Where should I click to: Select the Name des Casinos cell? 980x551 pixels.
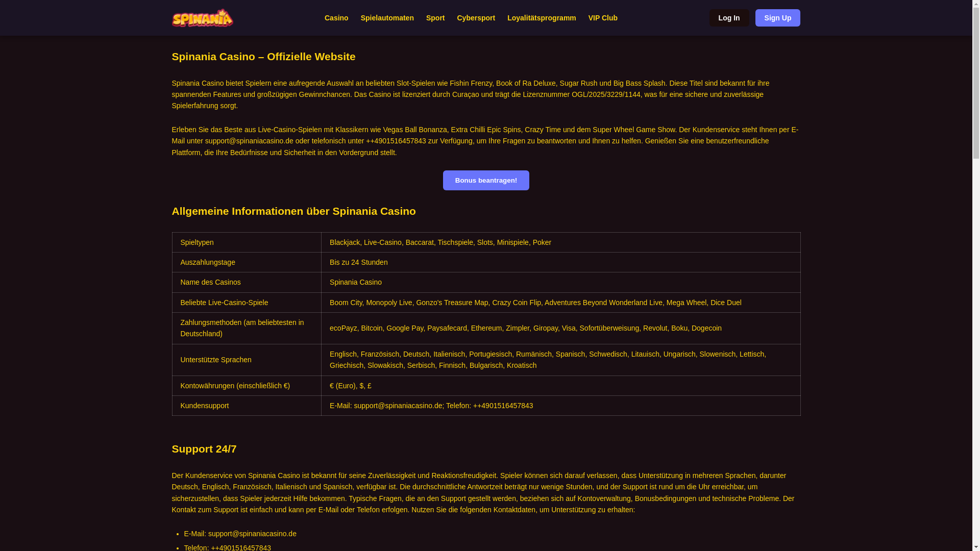pos(247,282)
